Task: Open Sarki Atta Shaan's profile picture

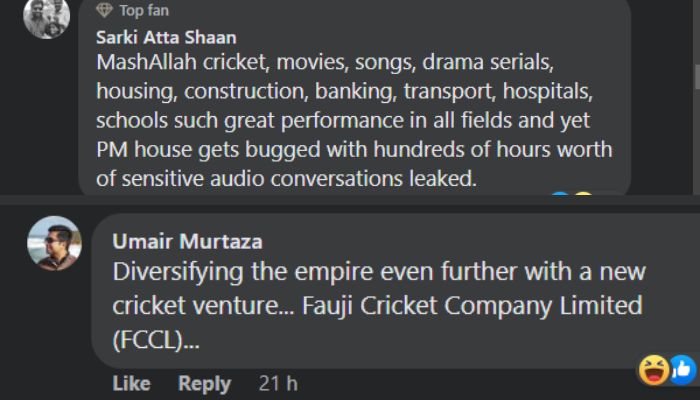Action: 46,17
